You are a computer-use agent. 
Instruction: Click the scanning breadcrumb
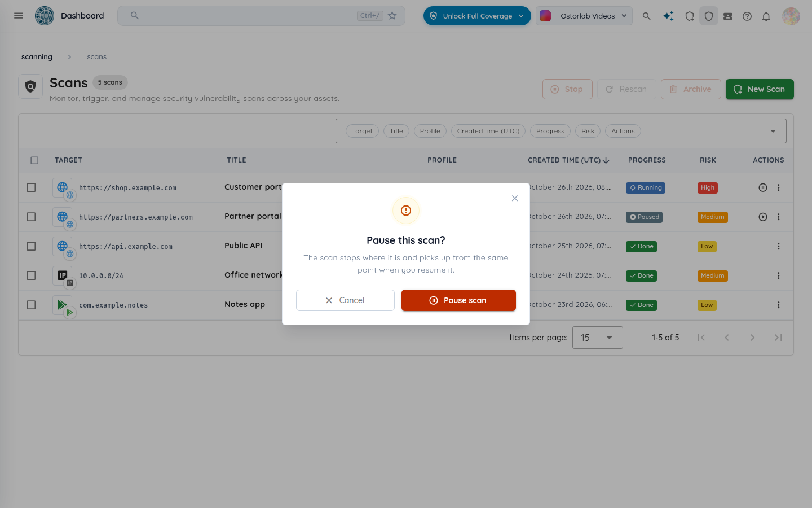[x=37, y=57]
